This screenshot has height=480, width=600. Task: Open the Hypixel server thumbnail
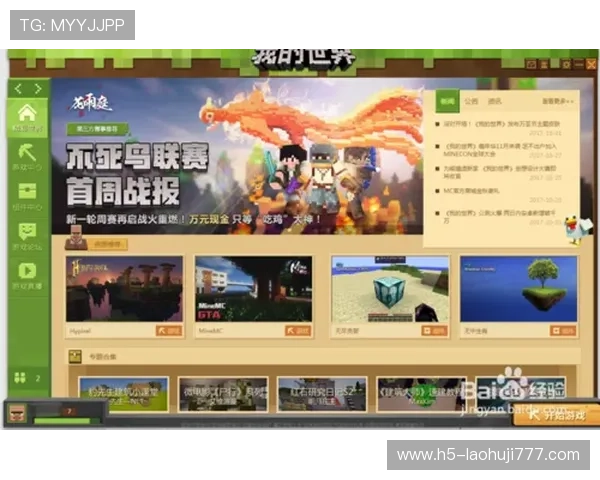click(x=124, y=289)
